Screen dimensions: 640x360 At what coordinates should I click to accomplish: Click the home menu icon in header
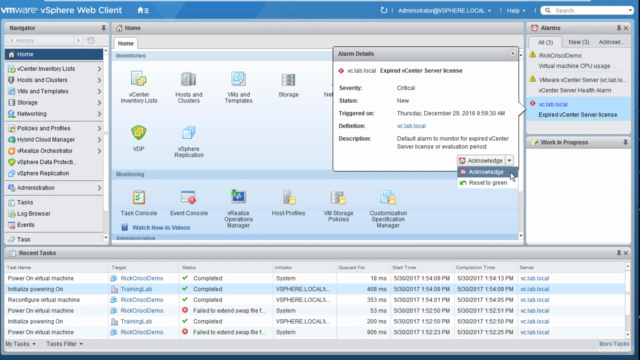tap(143, 10)
